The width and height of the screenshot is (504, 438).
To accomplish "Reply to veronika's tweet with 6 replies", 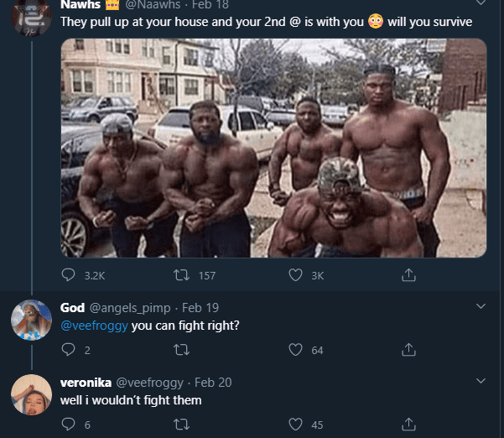I will pyautogui.click(x=68, y=425).
